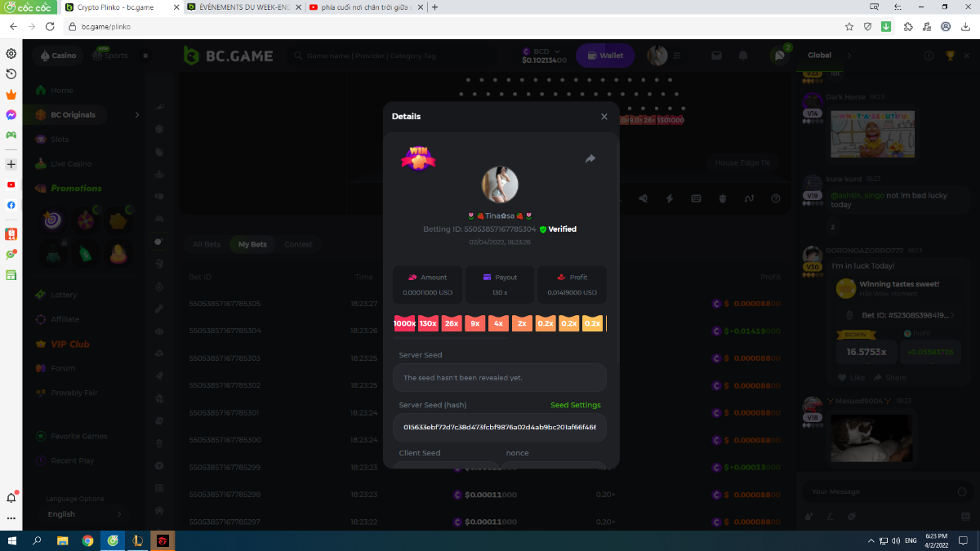This screenshot has height=551, width=980.
Task: Click the share arrow in Details
Action: coord(590,159)
